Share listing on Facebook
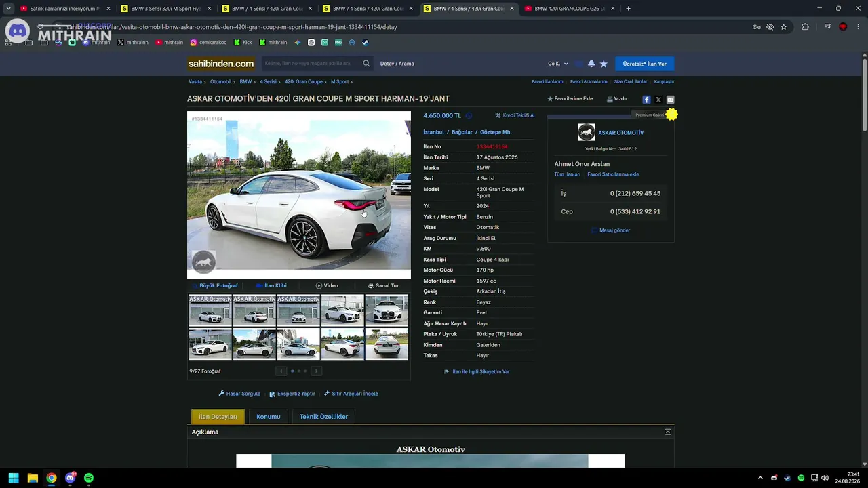 click(x=646, y=100)
